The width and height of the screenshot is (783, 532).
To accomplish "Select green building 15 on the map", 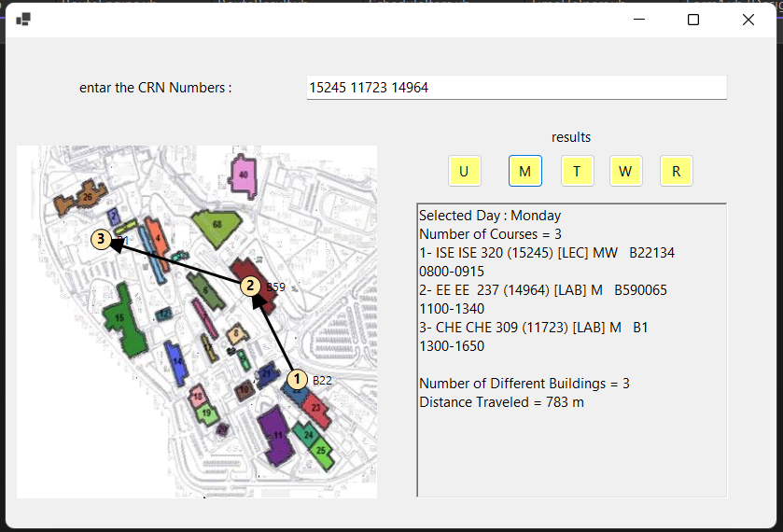I will (x=122, y=322).
